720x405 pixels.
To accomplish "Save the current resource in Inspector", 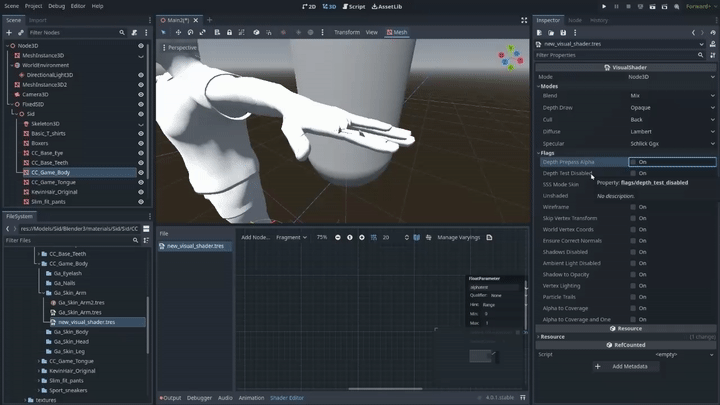I will [563, 33].
